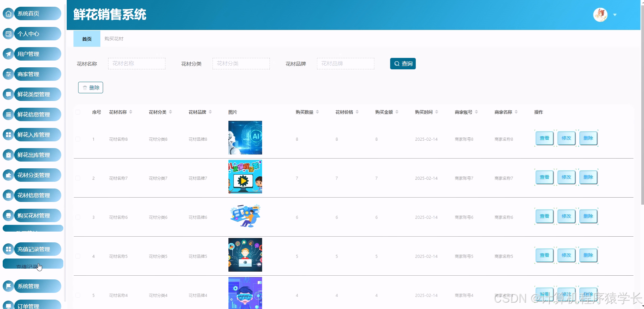This screenshot has width=644, height=309.
Task: Click 修改 on the 花材名称7 row
Action: point(566,177)
